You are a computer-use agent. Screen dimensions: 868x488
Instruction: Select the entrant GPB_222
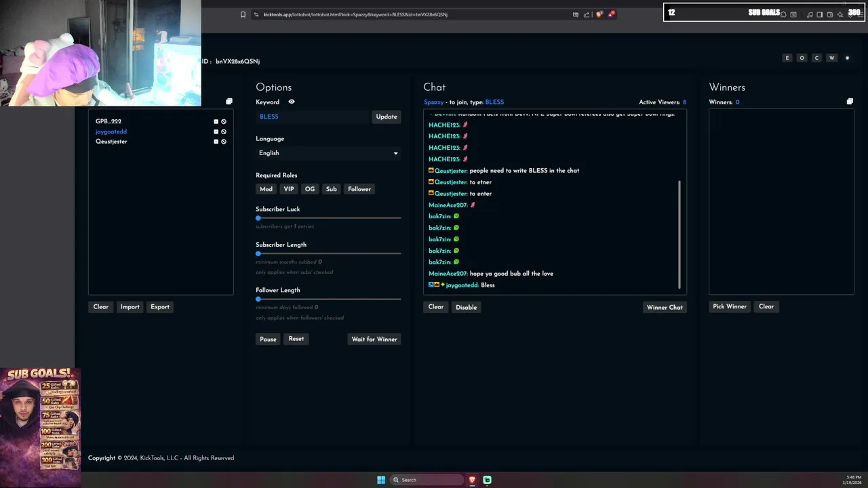coord(108,122)
